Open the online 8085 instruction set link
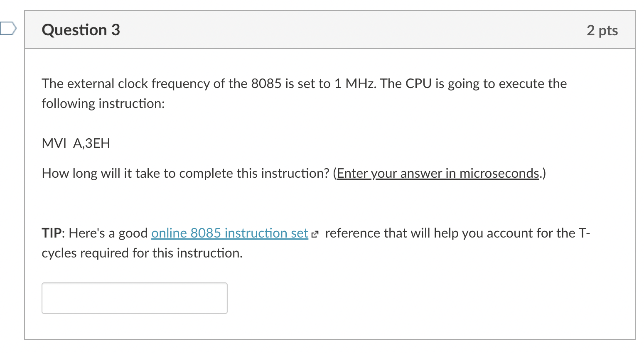644x353 pixels. pyautogui.click(x=229, y=233)
